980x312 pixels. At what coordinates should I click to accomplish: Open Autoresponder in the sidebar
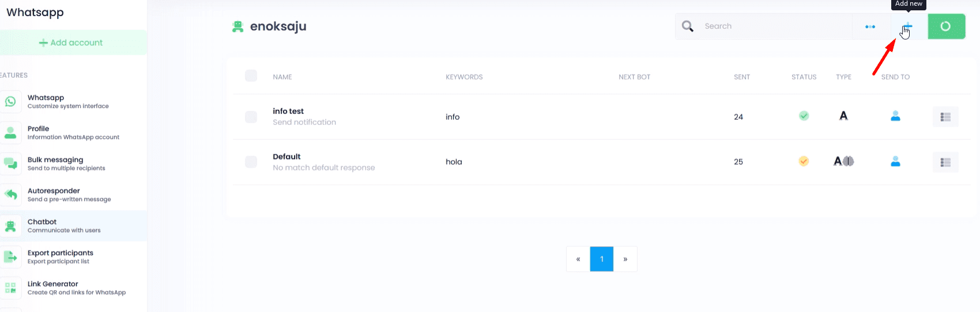click(x=54, y=195)
